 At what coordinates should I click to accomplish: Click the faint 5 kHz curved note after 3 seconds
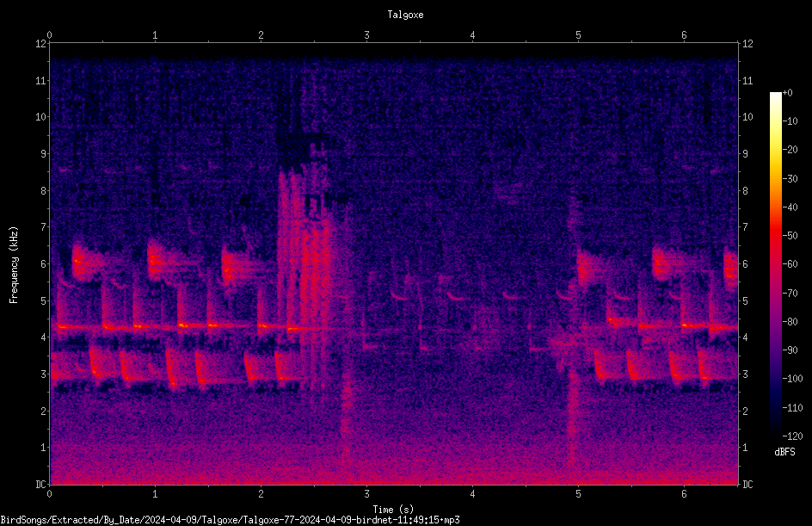click(399, 296)
